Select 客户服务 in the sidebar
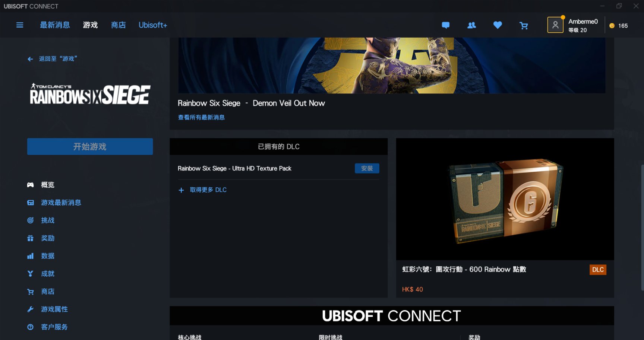Viewport: 644px width, 340px height. pos(54,327)
